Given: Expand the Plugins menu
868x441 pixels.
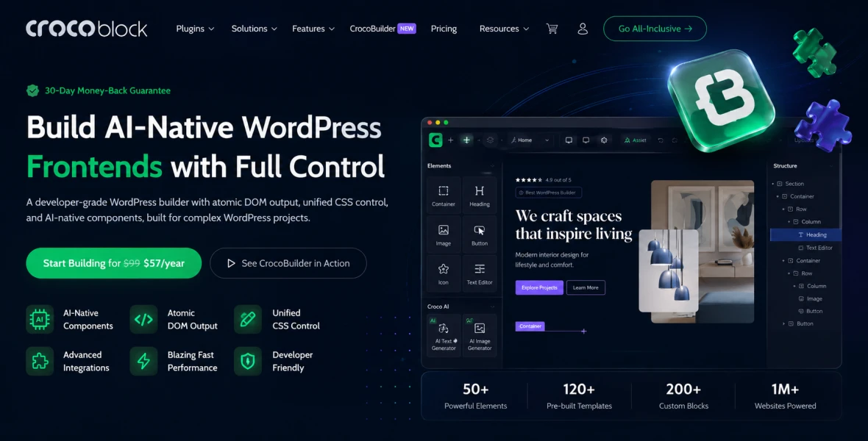Looking at the screenshot, I should tap(195, 29).
